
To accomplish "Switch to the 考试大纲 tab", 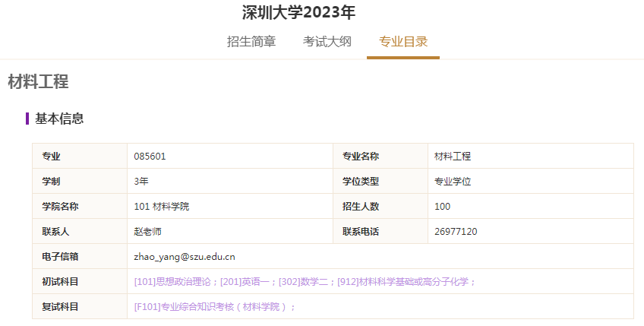I will (x=327, y=42).
